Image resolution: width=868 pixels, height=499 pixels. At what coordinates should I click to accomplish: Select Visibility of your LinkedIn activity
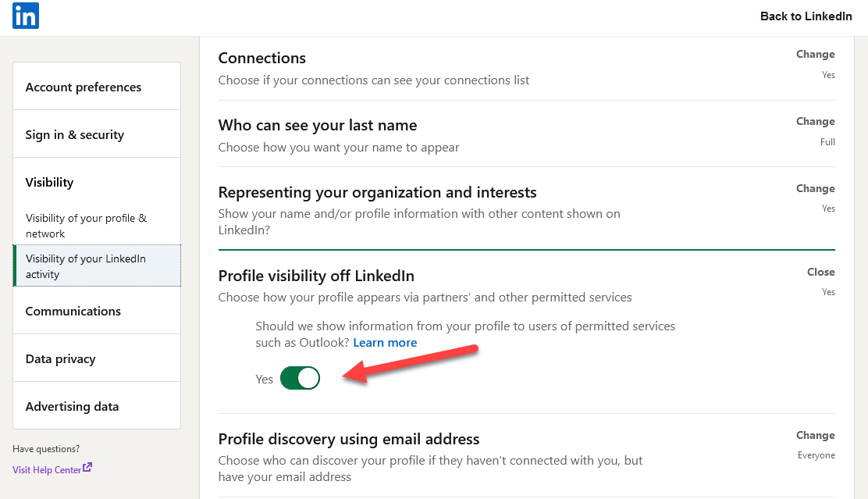click(86, 266)
